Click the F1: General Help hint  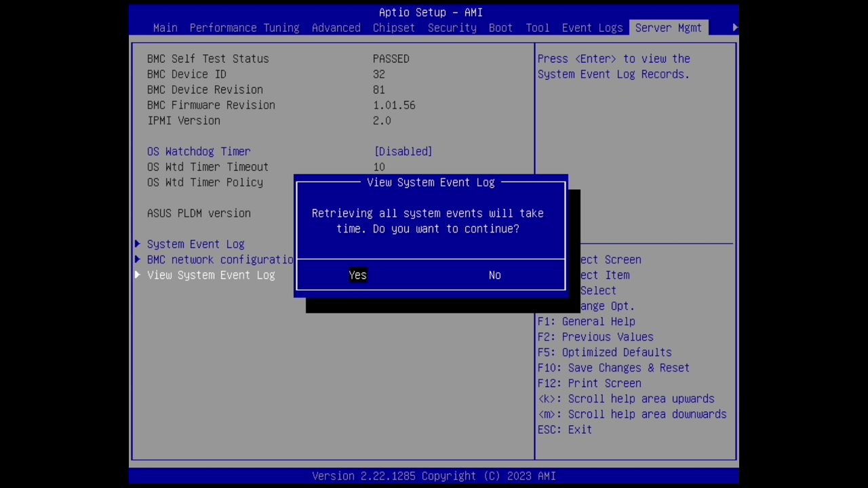pyautogui.click(x=586, y=321)
